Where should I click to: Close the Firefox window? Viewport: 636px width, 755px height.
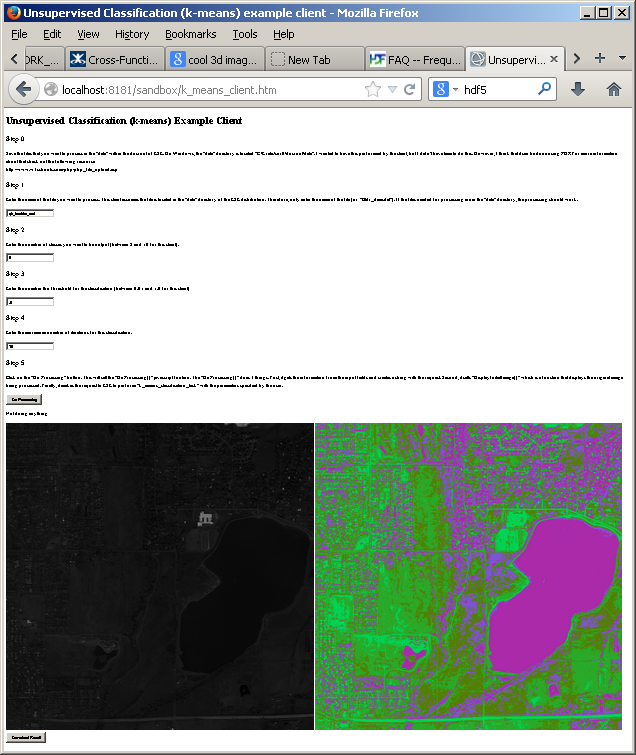[x=622, y=13]
